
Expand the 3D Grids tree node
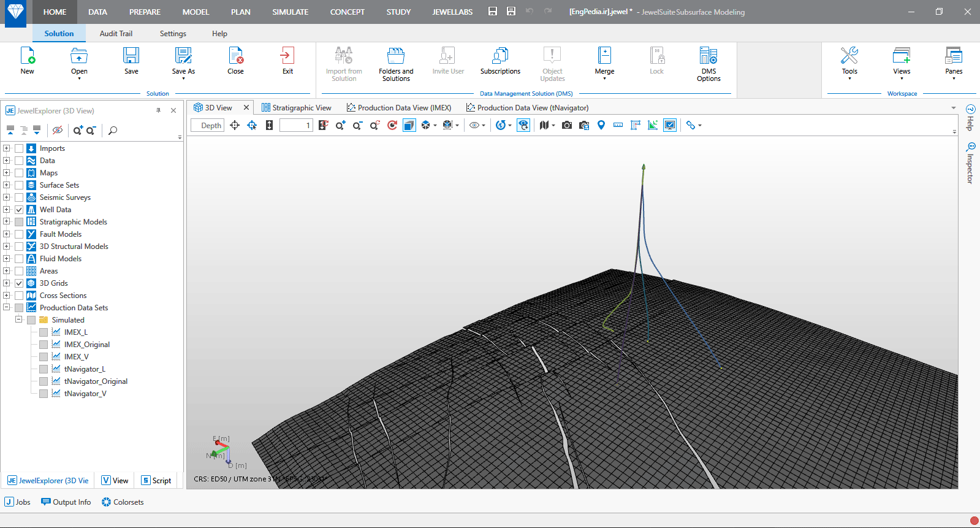point(6,283)
